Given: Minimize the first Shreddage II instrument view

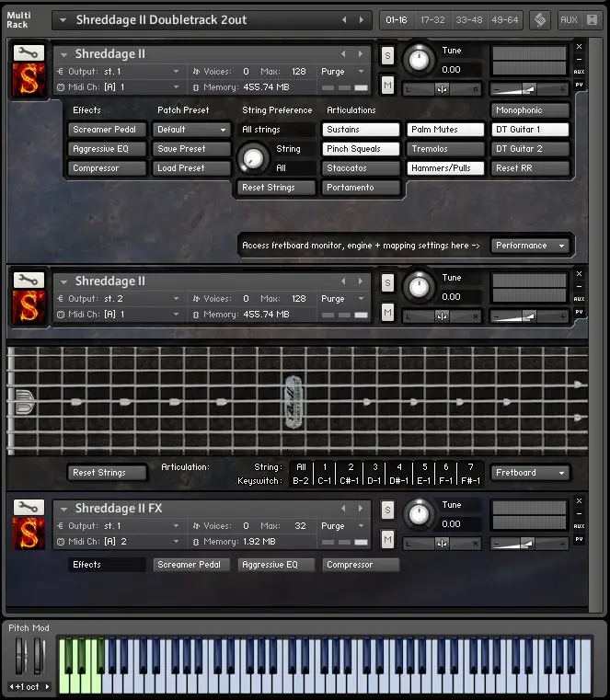Looking at the screenshot, I should tap(580, 60).
